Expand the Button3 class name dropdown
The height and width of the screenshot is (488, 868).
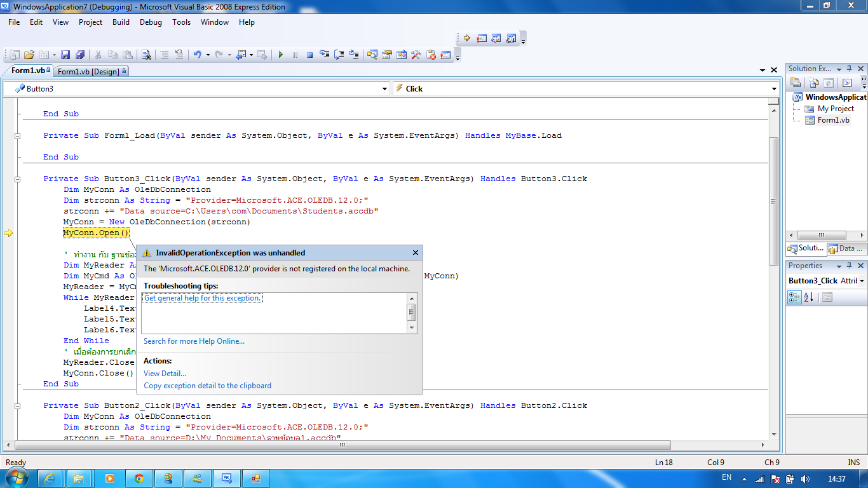[x=385, y=89]
